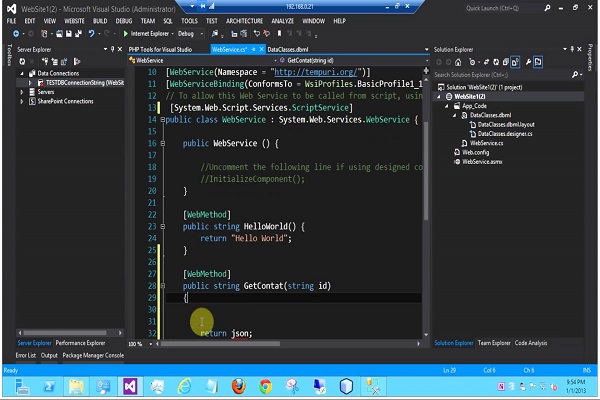Switch to the DataClasses.dbml tab
The width and height of the screenshot is (600, 400).
point(288,49)
